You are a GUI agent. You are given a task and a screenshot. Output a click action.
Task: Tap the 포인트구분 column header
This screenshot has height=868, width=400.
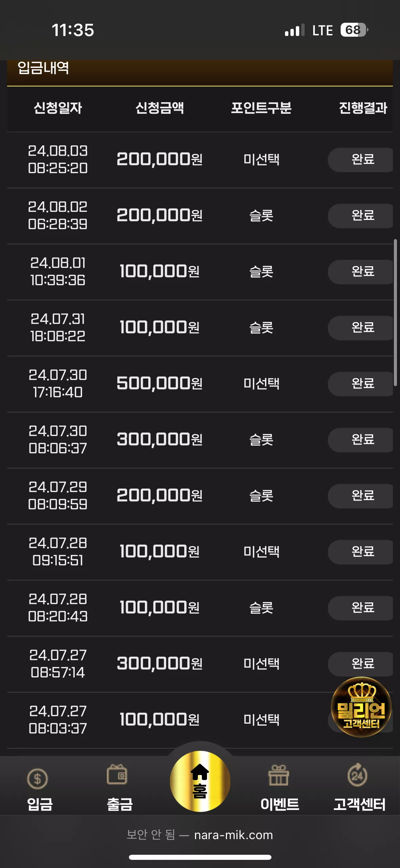[261, 108]
